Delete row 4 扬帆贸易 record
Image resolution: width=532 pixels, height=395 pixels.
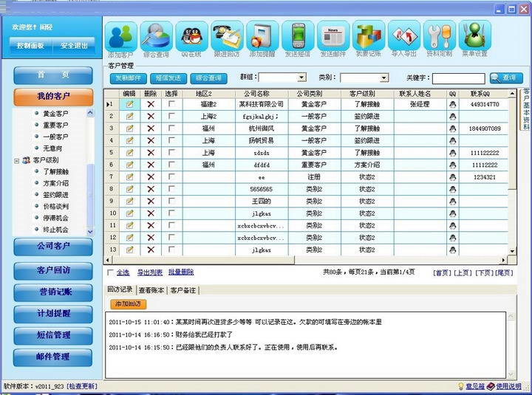pos(151,140)
